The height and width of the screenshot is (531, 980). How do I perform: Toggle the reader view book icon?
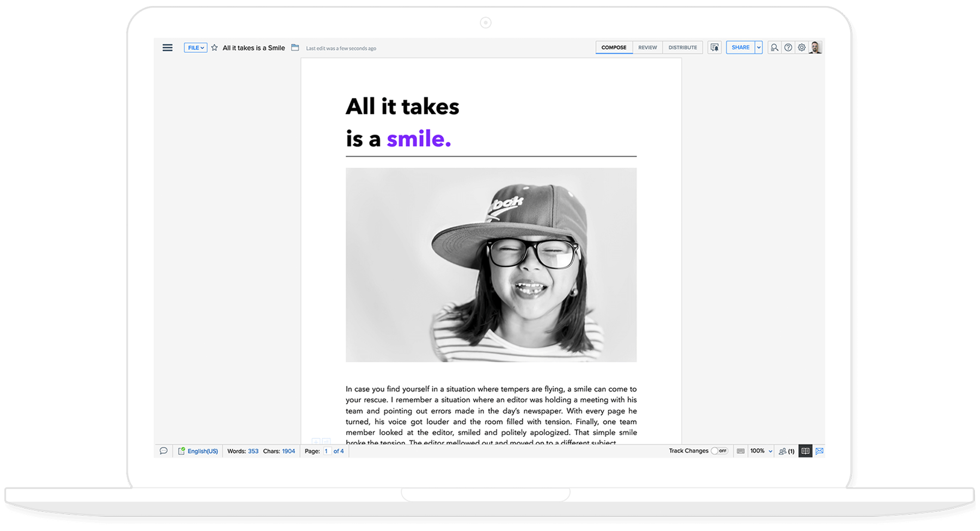pyautogui.click(x=805, y=451)
